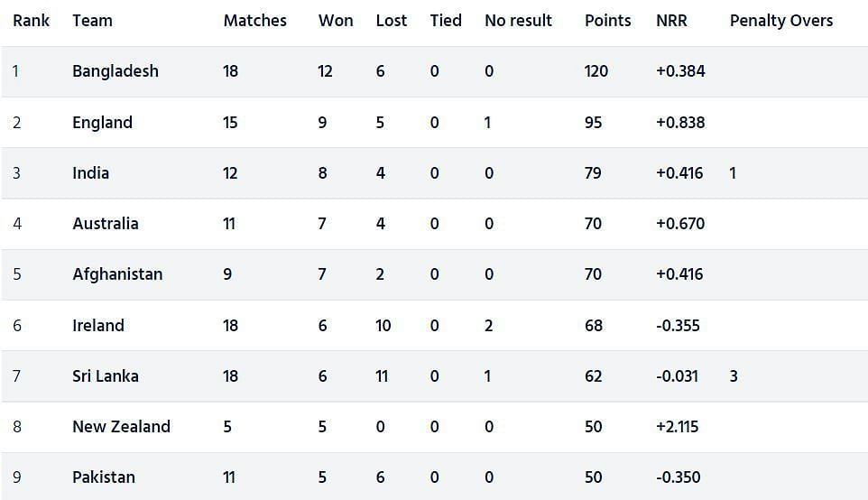
Task: Select the Matches column header
Action: [x=255, y=21]
